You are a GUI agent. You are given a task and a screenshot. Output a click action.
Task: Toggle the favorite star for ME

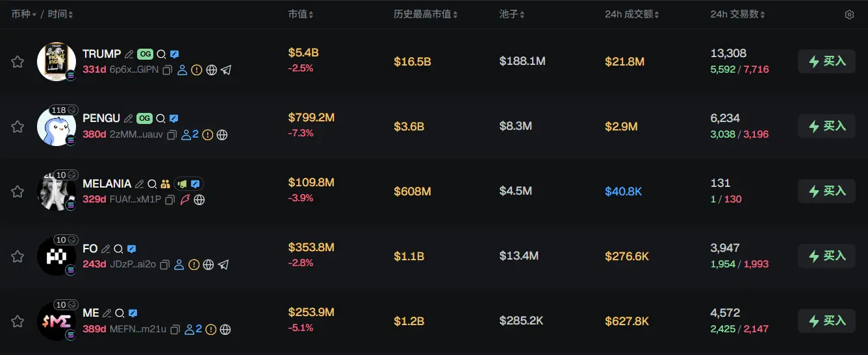[x=18, y=321]
